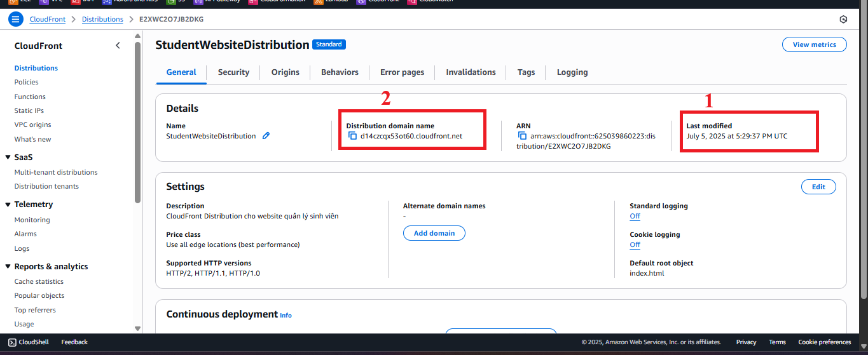The height and width of the screenshot is (355, 868).
Task: Open Static IPs in the sidebar
Action: (x=29, y=111)
